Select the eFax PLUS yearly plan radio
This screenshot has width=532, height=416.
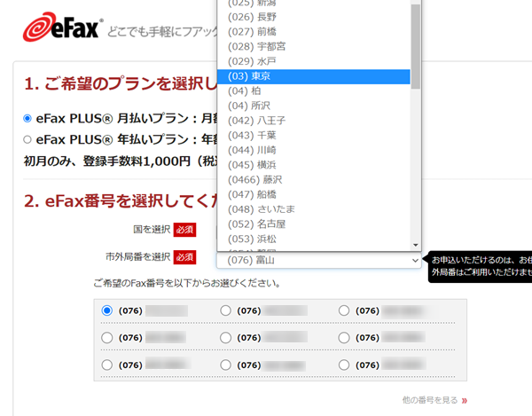click(x=27, y=139)
